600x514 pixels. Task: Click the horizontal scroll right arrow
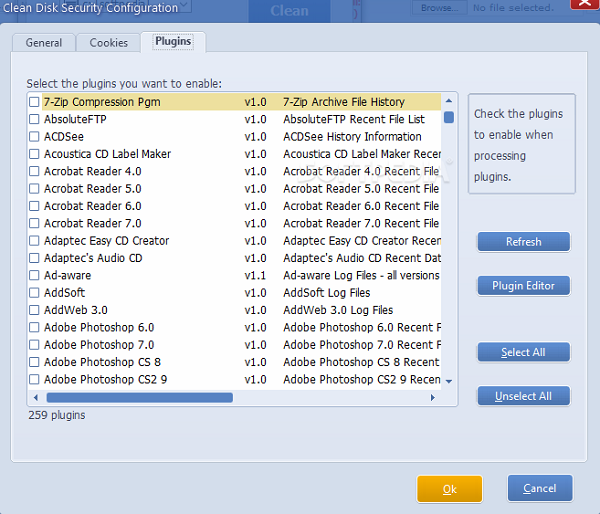tap(433, 398)
